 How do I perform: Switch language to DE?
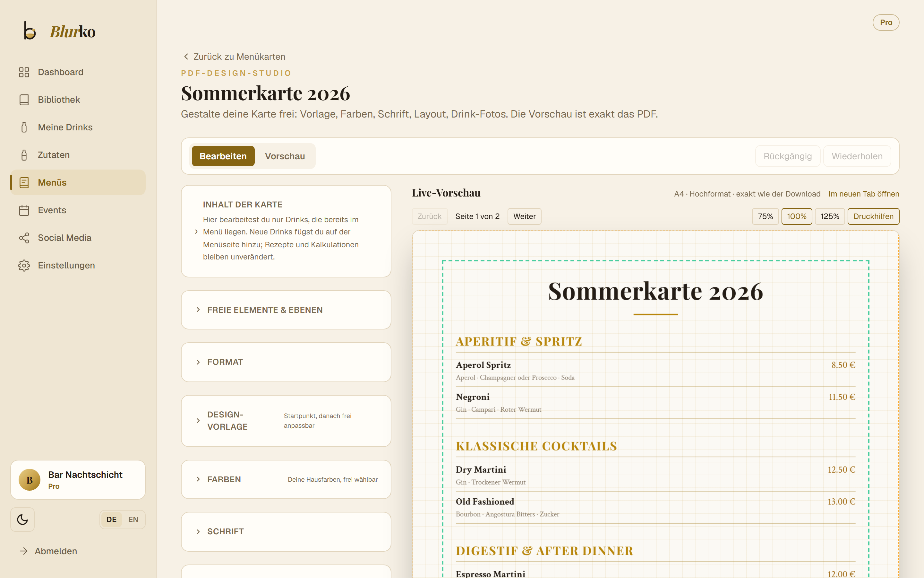point(112,520)
